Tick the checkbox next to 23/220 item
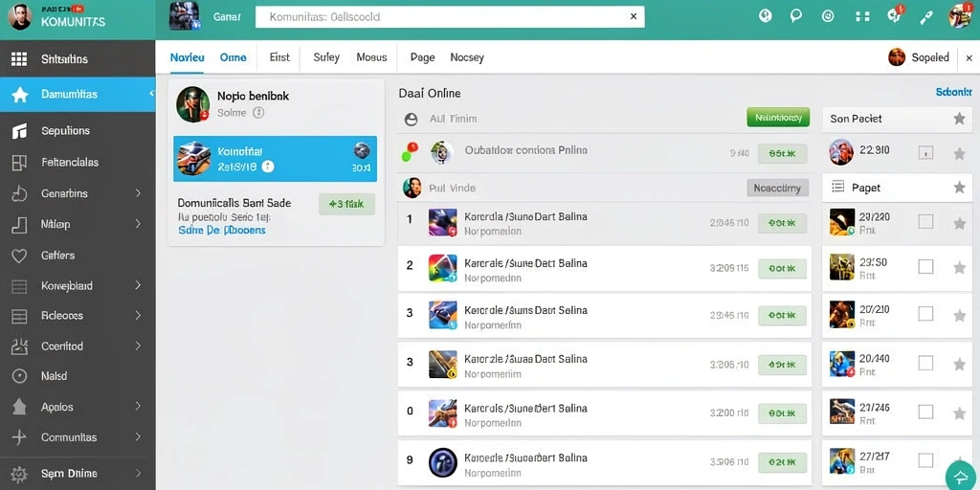The width and height of the screenshot is (980, 490). click(x=925, y=221)
